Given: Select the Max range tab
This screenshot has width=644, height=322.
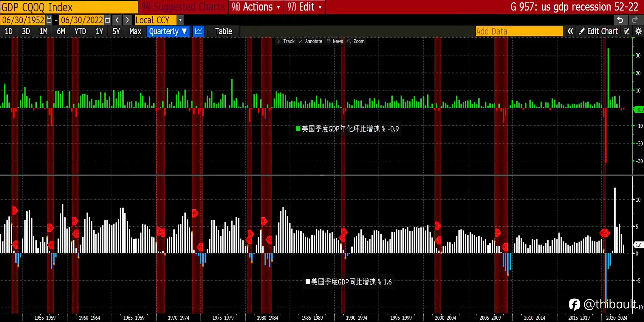Looking at the screenshot, I should 135,31.
